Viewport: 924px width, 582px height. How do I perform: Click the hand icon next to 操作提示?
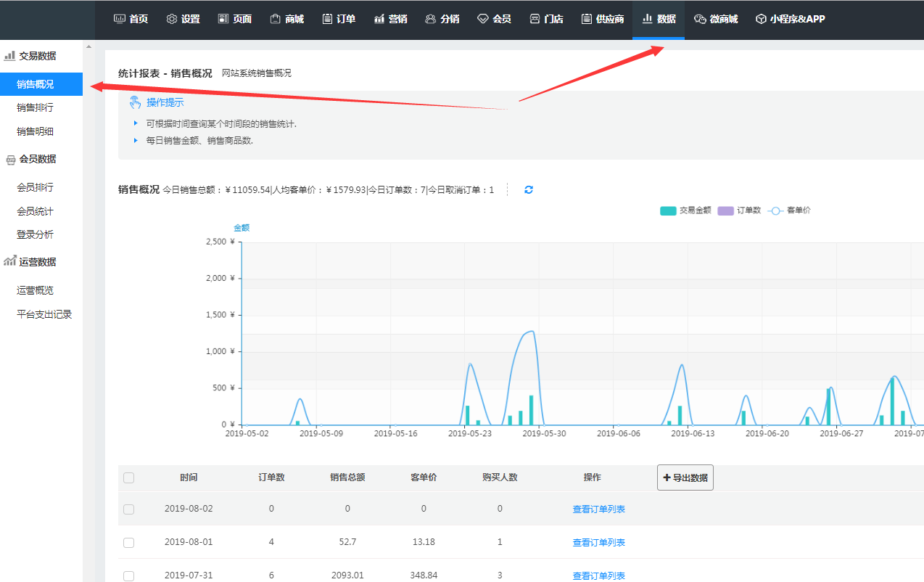click(x=135, y=102)
